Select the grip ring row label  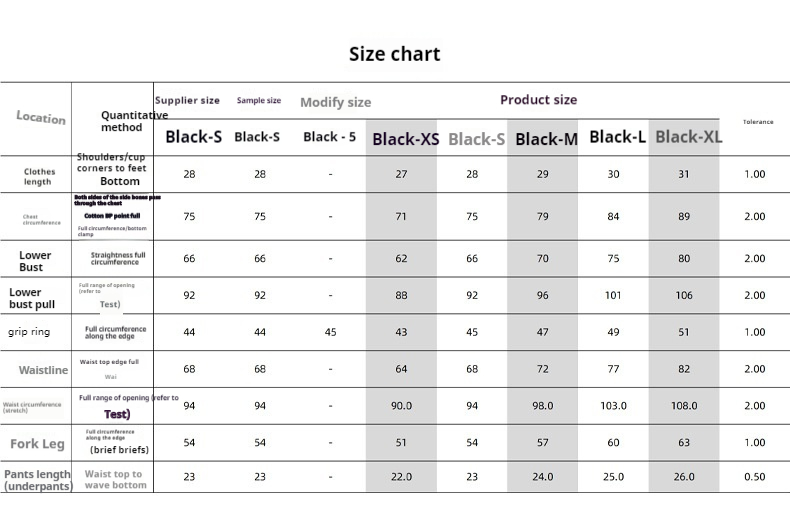(29, 332)
